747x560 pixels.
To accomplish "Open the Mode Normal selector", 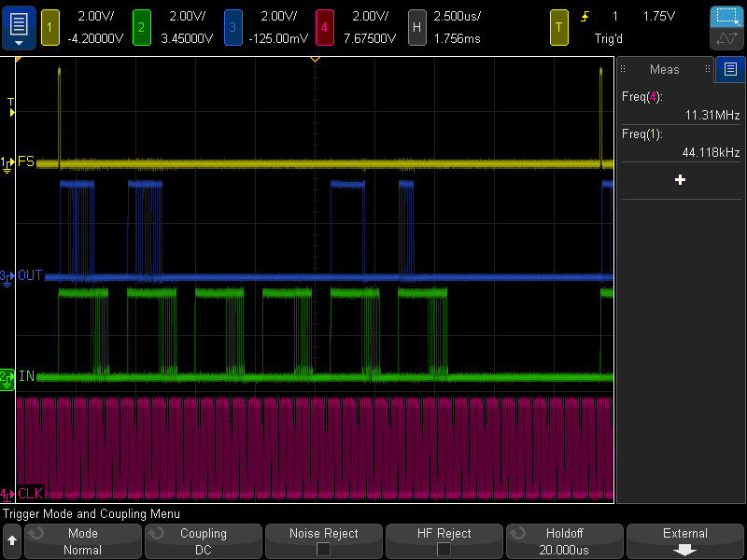I will click(x=82, y=541).
